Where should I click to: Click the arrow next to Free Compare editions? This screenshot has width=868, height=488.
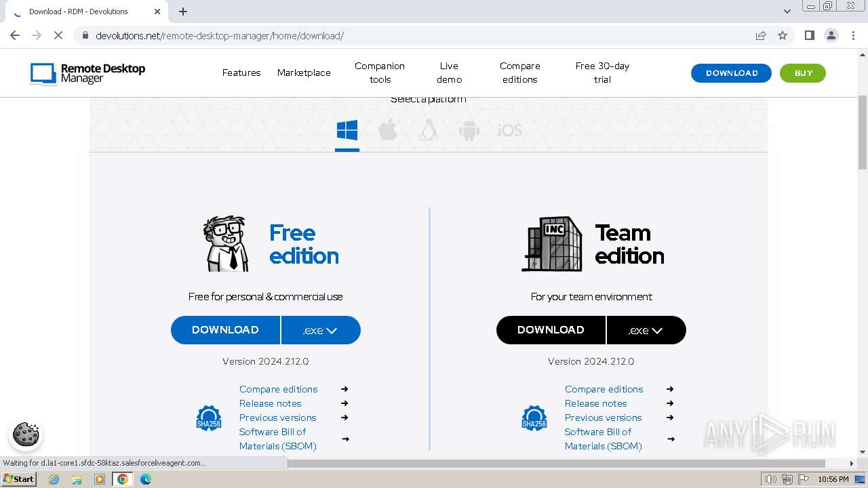click(x=344, y=389)
